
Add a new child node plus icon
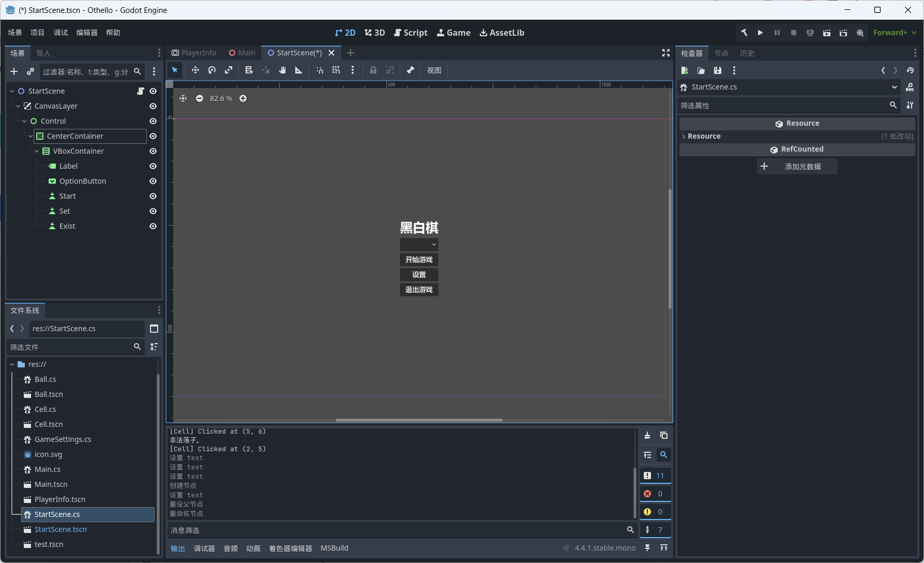(x=14, y=71)
